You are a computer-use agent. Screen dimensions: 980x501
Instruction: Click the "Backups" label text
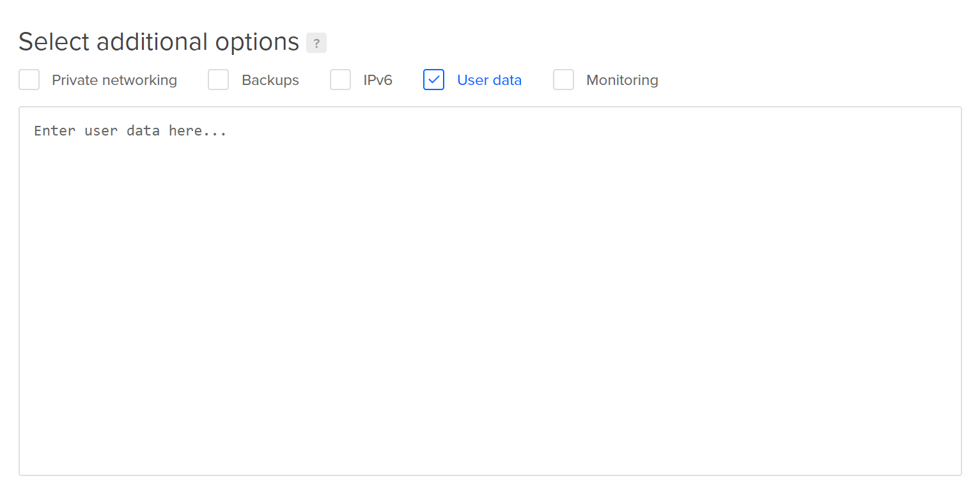tap(270, 81)
